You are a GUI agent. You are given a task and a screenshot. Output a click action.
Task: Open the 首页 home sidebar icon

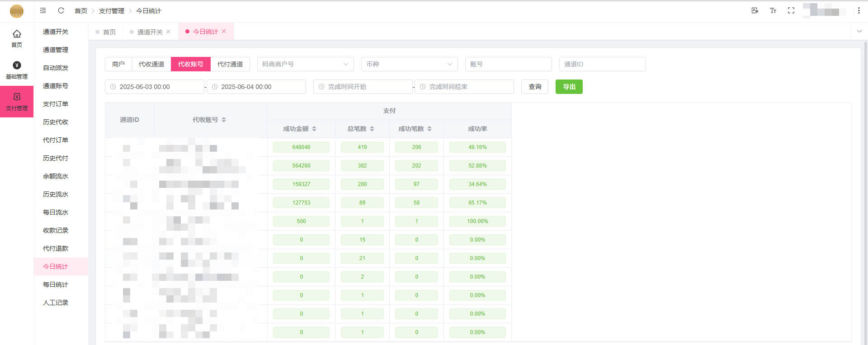(x=17, y=38)
